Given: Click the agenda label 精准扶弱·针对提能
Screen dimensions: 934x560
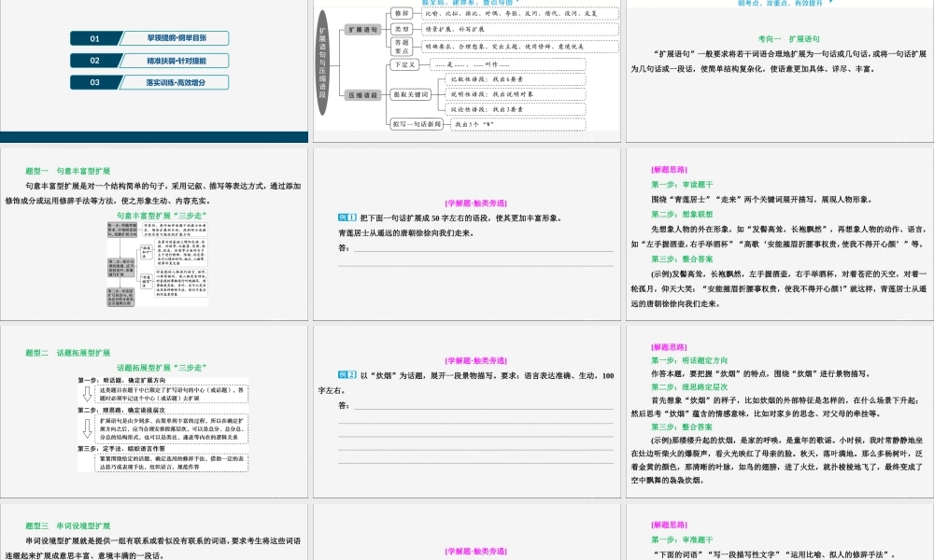Looking at the screenshot, I should point(177,61).
